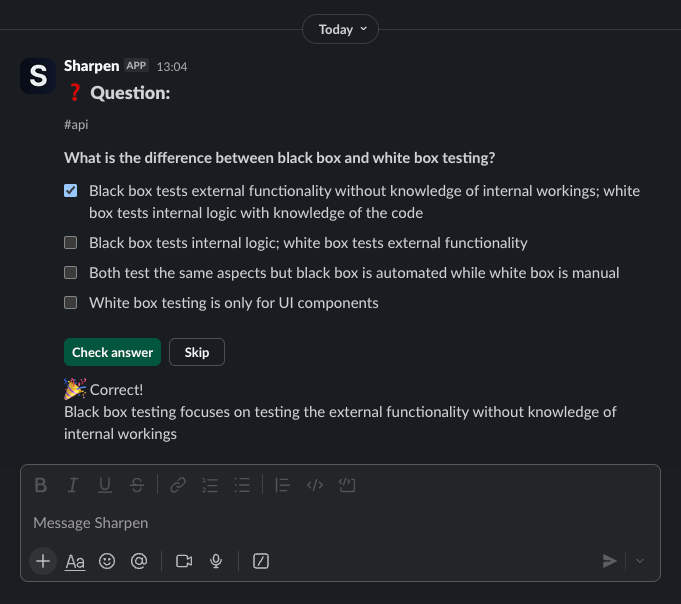The image size is (681, 604).
Task: Start an ordered numbered list
Action: [210, 485]
